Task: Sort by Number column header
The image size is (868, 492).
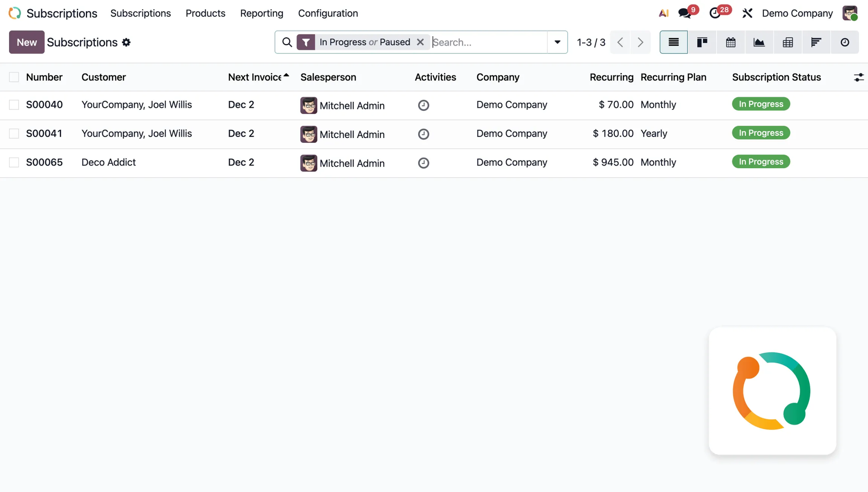Action: (44, 77)
